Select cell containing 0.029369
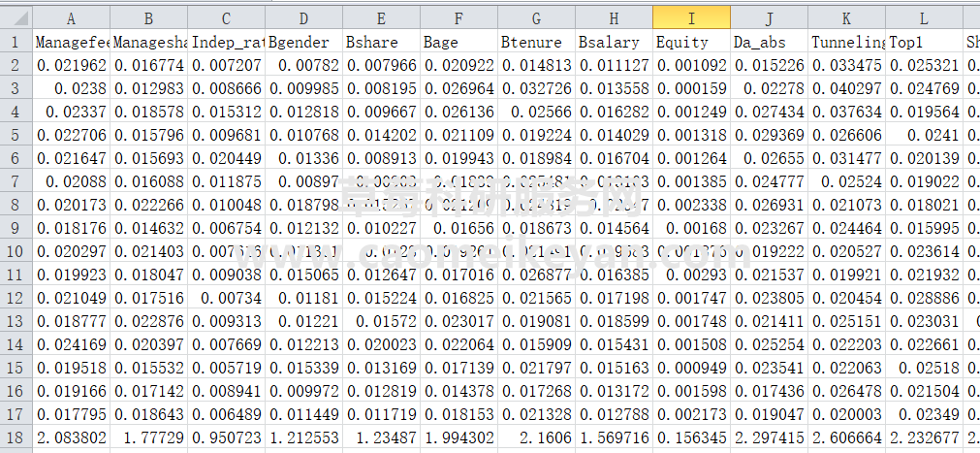 (769, 135)
